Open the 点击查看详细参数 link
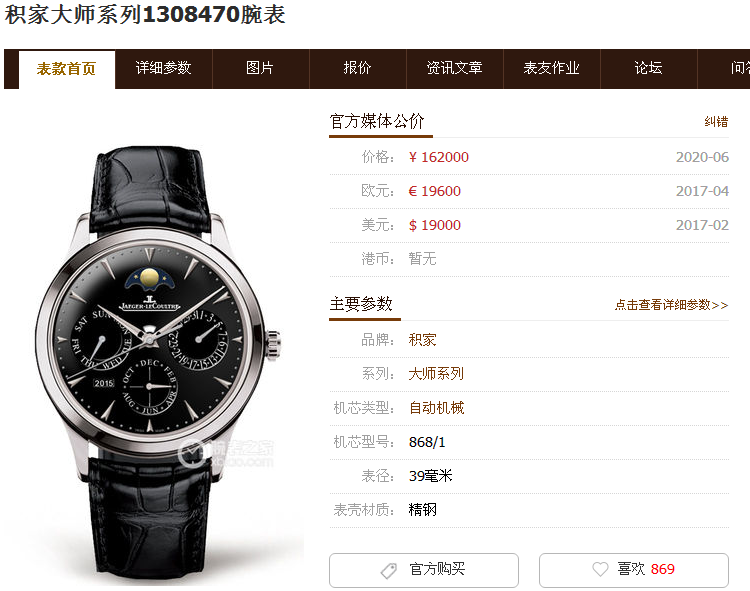Viewport: 750px width, 591px height. 671,305
